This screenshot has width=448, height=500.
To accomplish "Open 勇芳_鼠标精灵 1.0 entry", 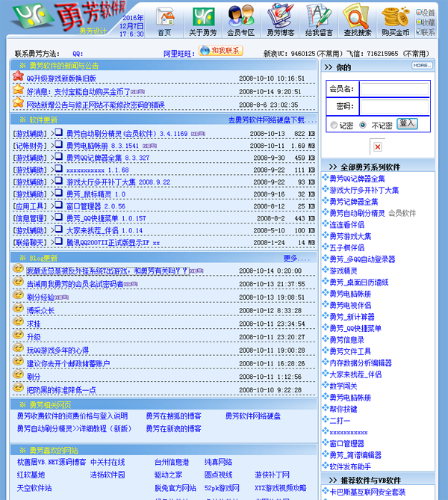I will click(96, 194).
